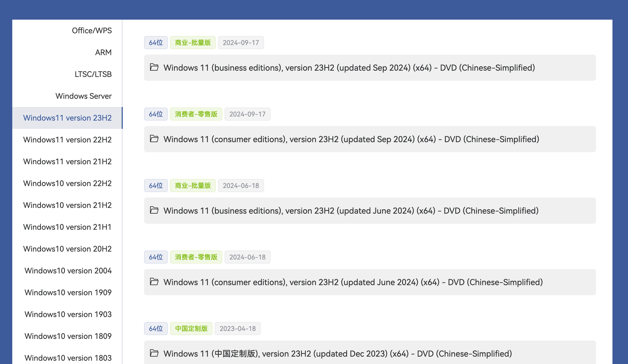Click the 64位 tag of the 2023-04-18 entry
Viewport: 628px width, 364px height.
(156, 329)
